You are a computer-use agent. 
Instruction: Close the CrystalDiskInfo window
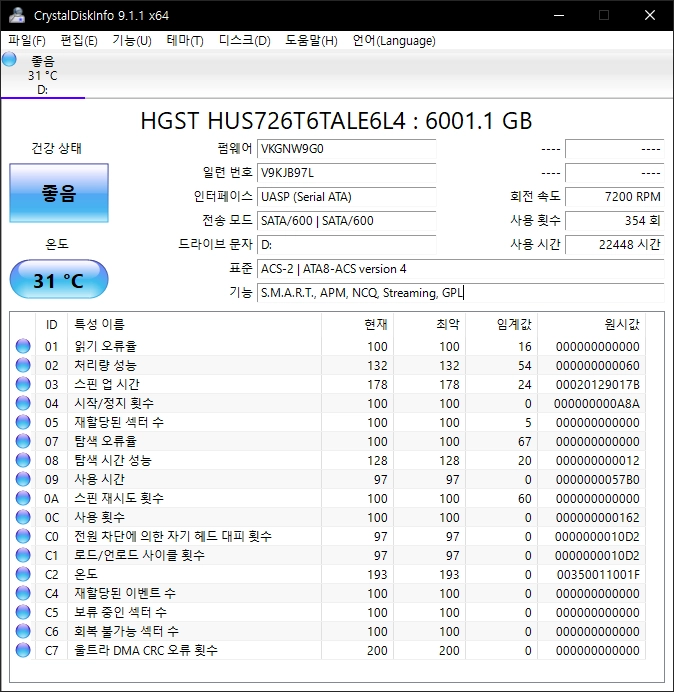click(650, 15)
